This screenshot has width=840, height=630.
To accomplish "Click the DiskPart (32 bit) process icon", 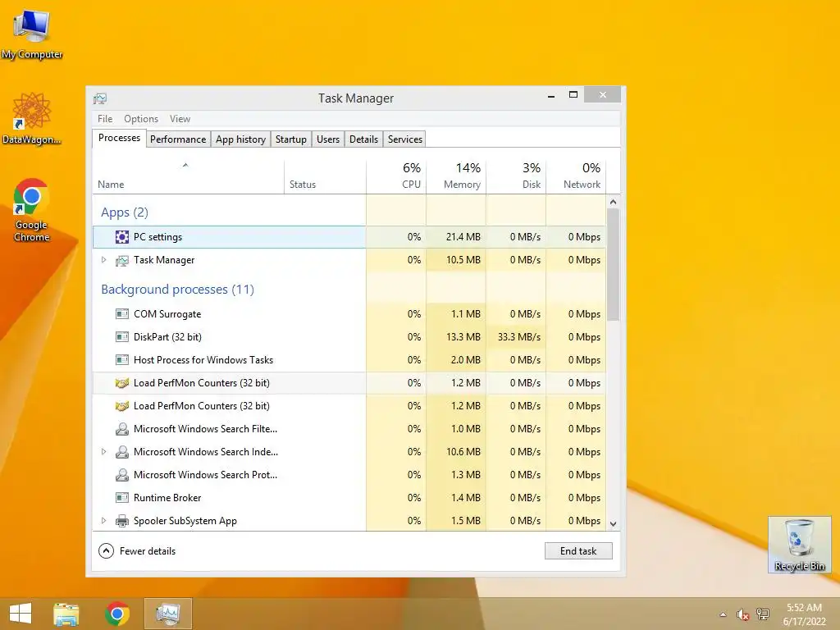I will (x=122, y=337).
